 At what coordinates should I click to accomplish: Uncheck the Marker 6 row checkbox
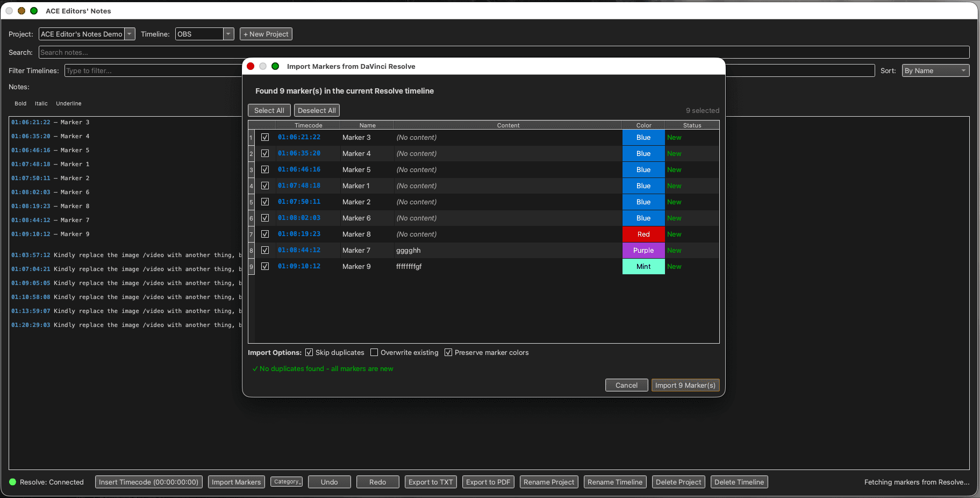pyautogui.click(x=265, y=218)
